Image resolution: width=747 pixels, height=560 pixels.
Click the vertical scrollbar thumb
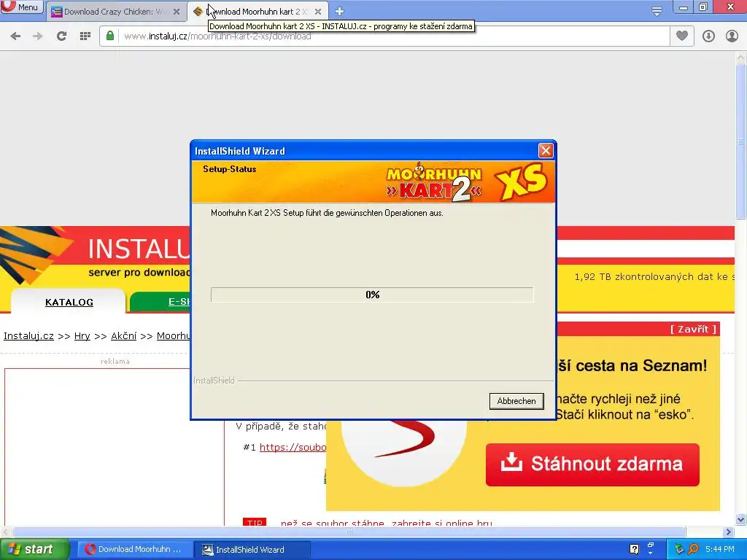[x=741, y=141]
